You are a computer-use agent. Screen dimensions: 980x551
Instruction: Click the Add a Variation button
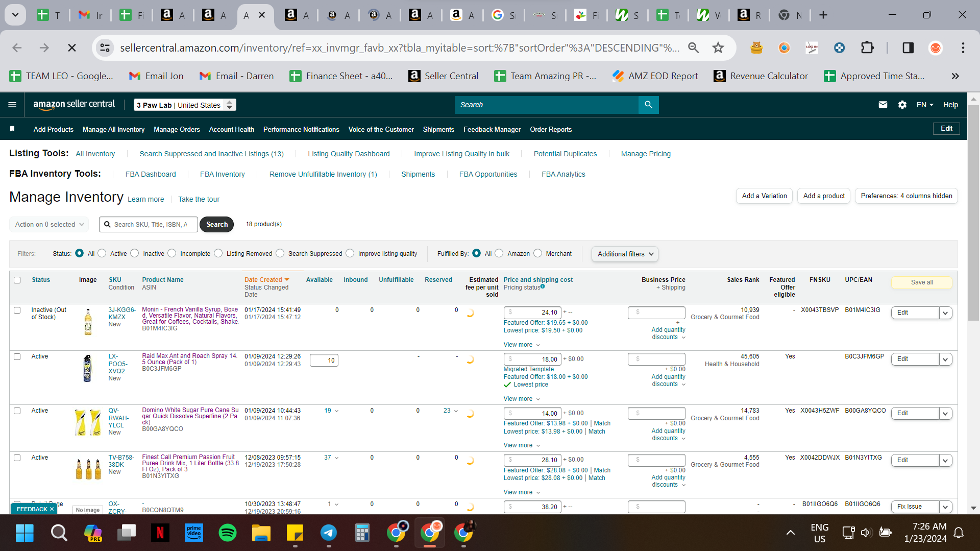coord(764,196)
